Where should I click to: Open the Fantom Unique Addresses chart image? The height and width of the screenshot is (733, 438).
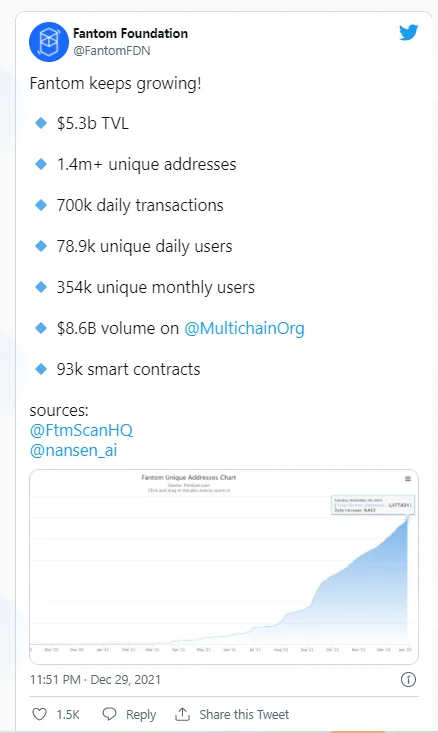click(x=224, y=567)
